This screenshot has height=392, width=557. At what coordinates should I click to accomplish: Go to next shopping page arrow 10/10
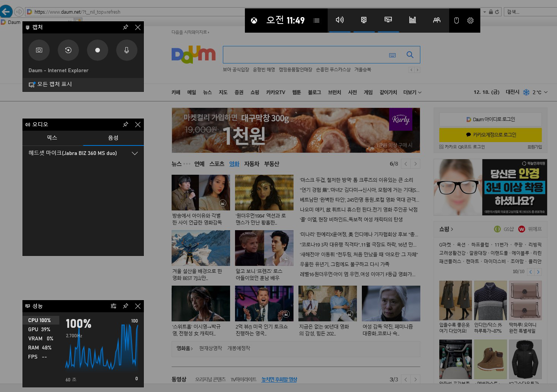point(538,272)
